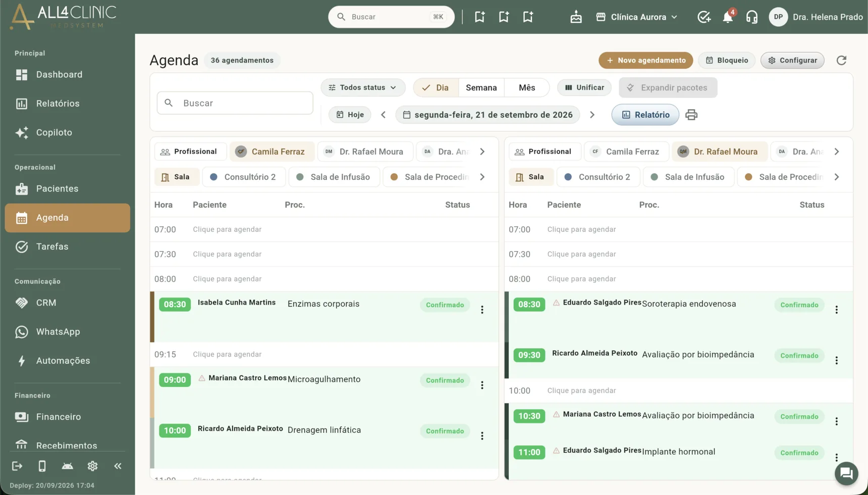Go to previous day with left arrow
This screenshot has width=868, height=495.
(x=384, y=115)
